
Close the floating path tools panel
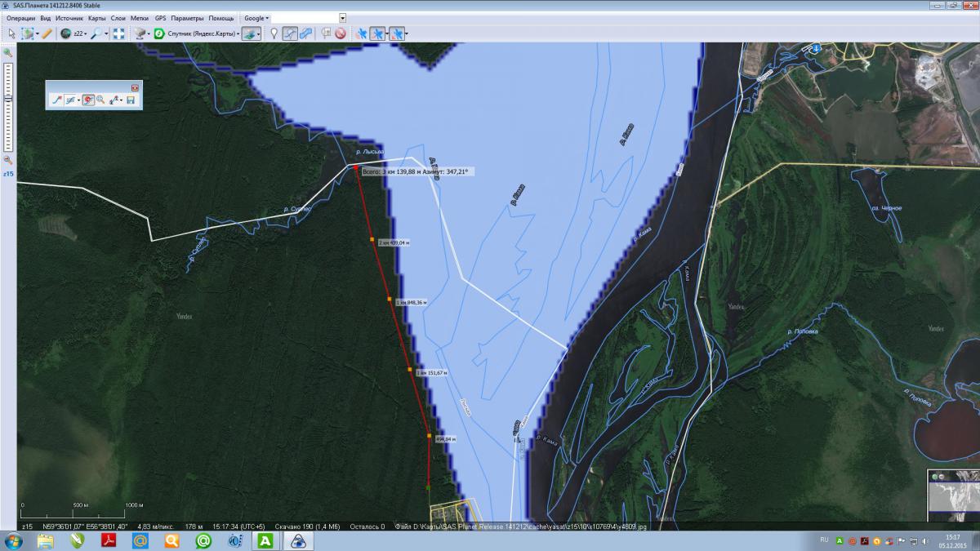(x=136, y=87)
